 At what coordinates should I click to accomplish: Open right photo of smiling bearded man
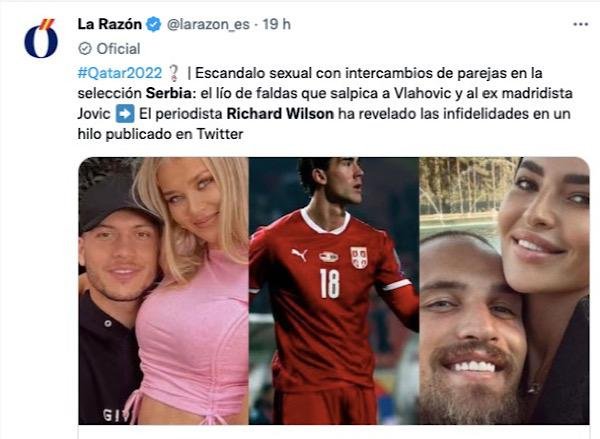coord(504,291)
